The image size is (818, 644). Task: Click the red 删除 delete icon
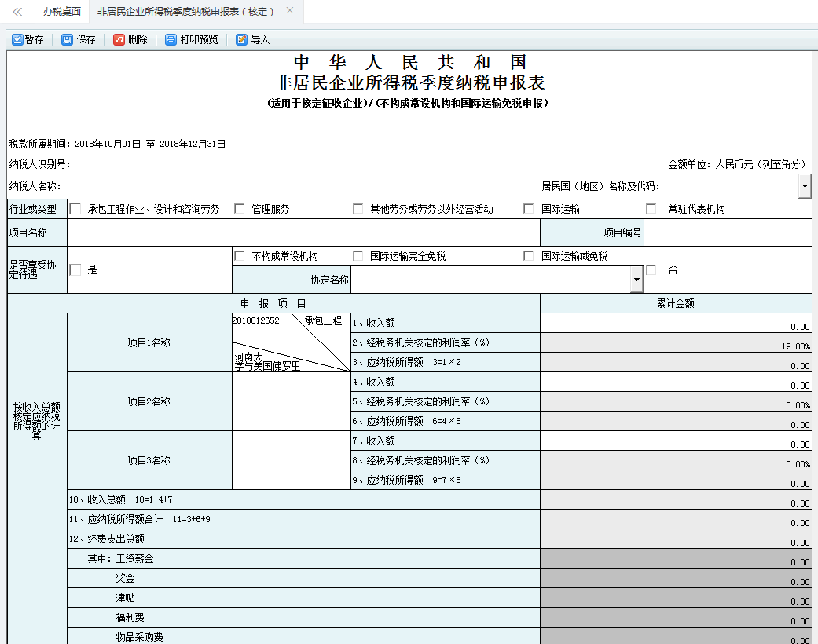pyautogui.click(x=120, y=38)
